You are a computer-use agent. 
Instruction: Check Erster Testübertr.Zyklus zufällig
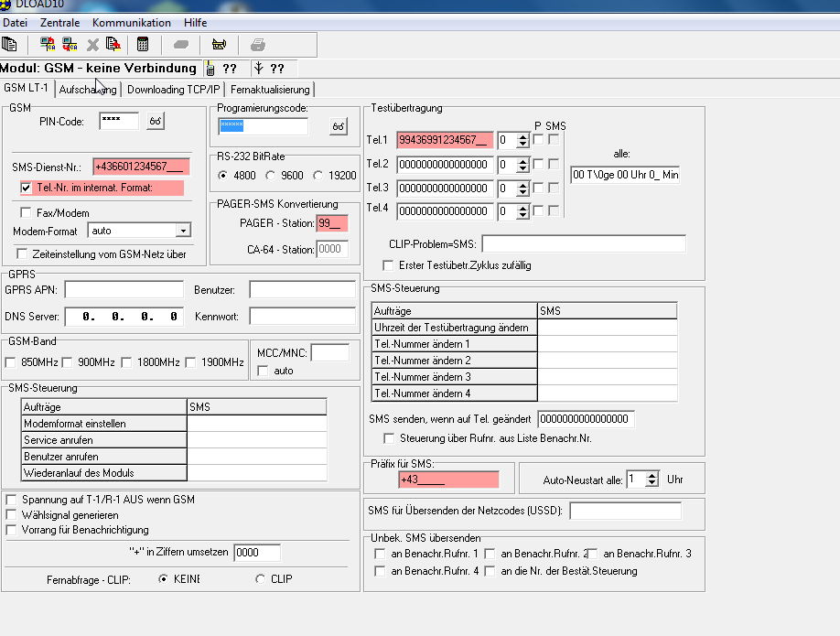click(387, 265)
